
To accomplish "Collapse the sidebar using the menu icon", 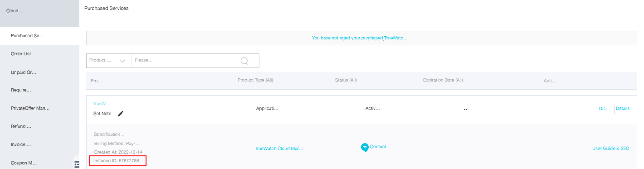I will (77, 164).
